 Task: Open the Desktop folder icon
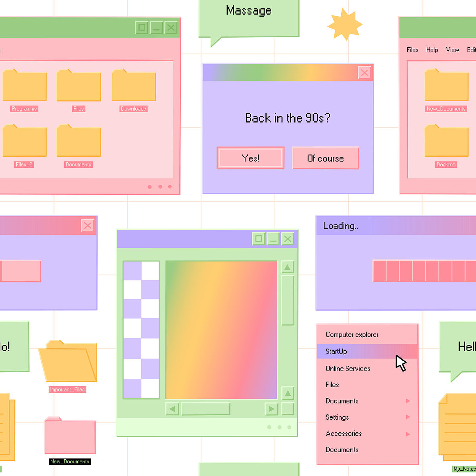pos(446,141)
